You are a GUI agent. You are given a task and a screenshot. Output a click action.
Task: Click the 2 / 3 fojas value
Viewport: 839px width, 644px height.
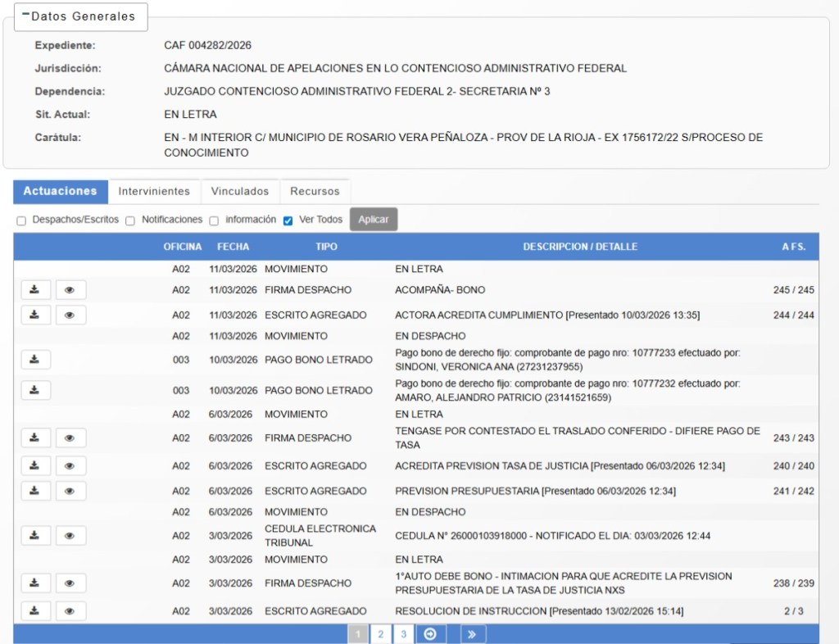pos(793,611)
